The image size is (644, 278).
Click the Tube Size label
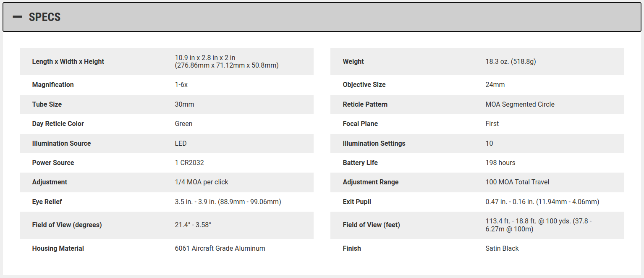click(47, 104)
